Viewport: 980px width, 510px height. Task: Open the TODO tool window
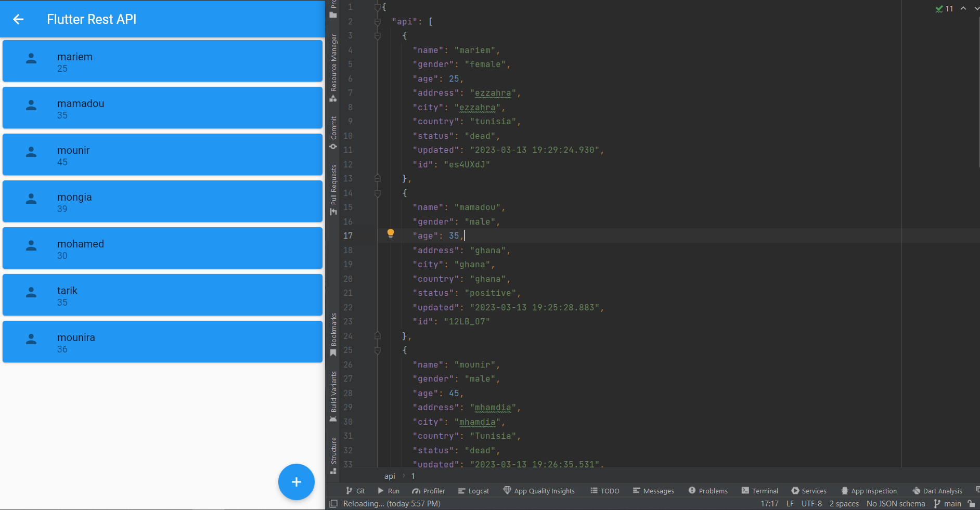point(605,491)
